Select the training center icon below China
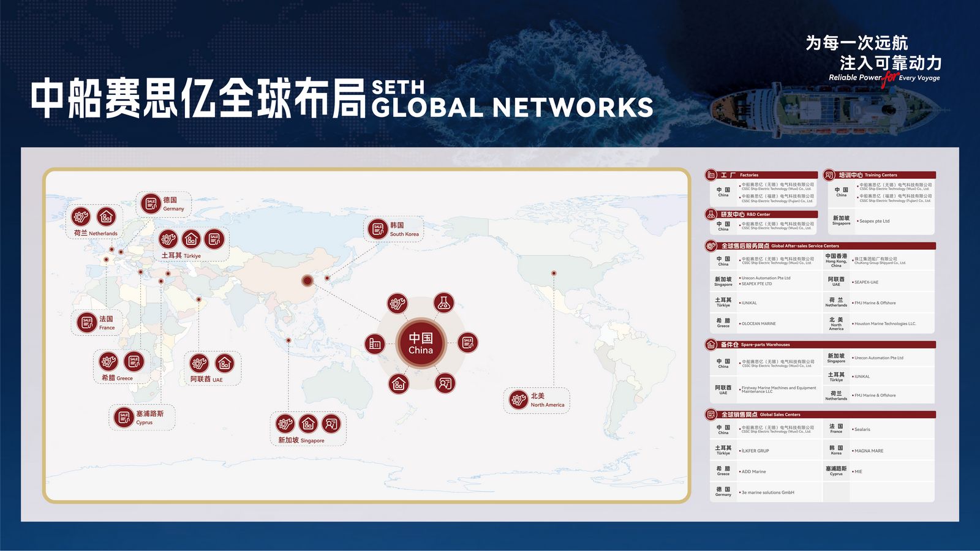This screenshot has width=980, height=551. click(445, 383)
